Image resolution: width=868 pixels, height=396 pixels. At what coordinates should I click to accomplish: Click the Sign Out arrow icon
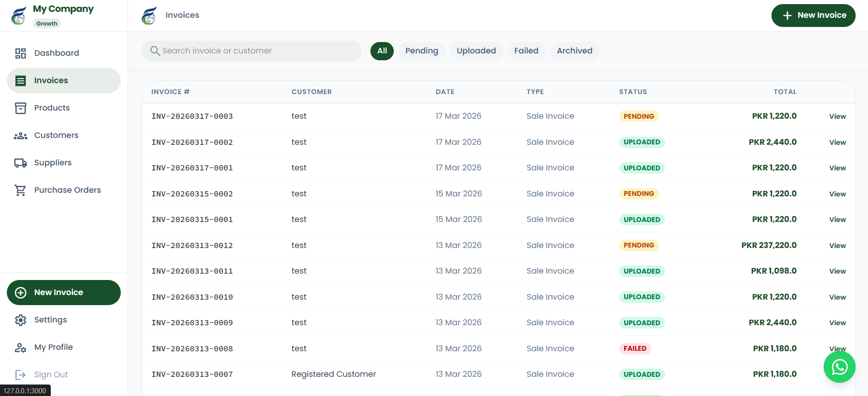pyautogui.click(x=21, y=375)
